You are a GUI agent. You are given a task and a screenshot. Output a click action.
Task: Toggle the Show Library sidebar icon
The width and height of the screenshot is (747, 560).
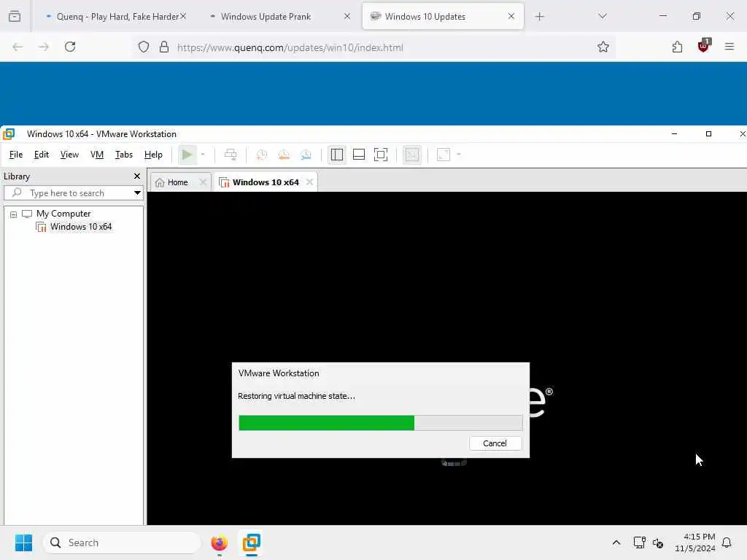pyautogui.click(x=337, y=155)
